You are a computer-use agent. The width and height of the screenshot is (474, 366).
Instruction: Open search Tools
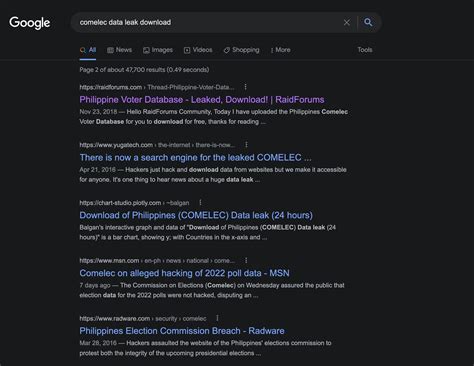365,50
